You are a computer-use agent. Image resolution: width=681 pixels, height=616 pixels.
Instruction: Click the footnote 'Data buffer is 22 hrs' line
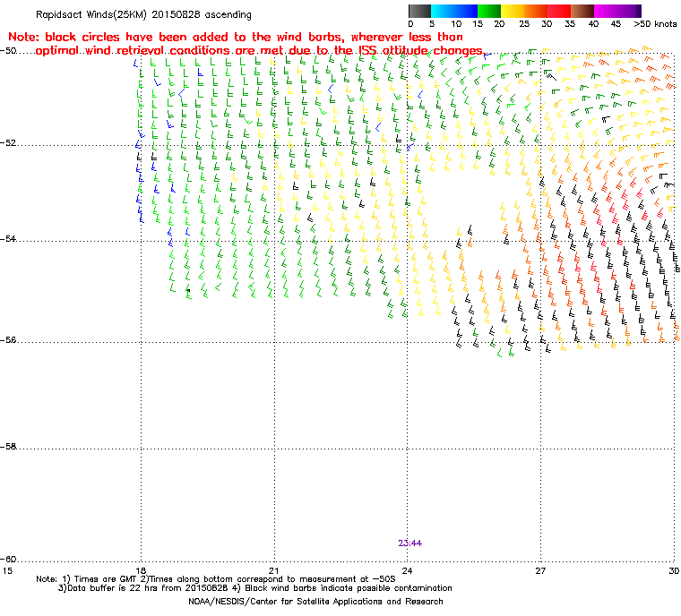[x=255, y=588]
